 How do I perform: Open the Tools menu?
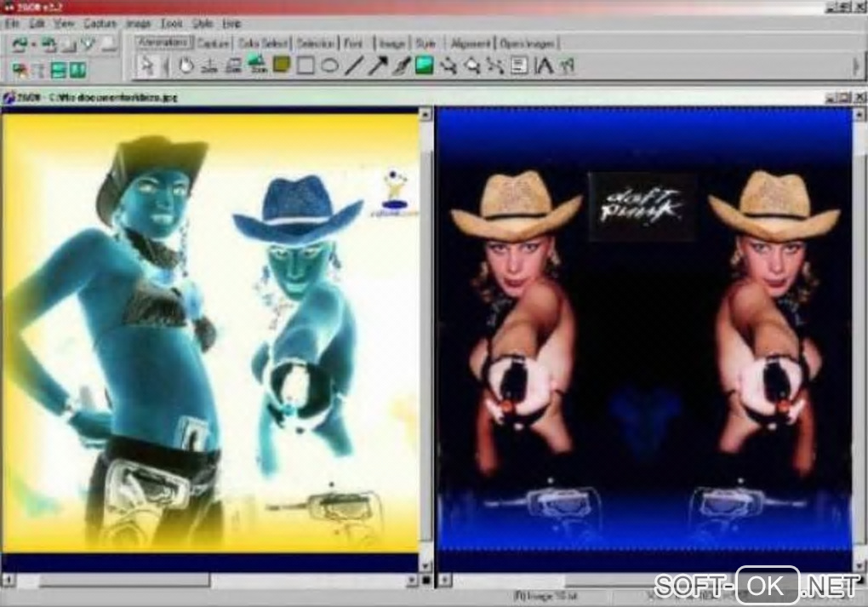172,24
